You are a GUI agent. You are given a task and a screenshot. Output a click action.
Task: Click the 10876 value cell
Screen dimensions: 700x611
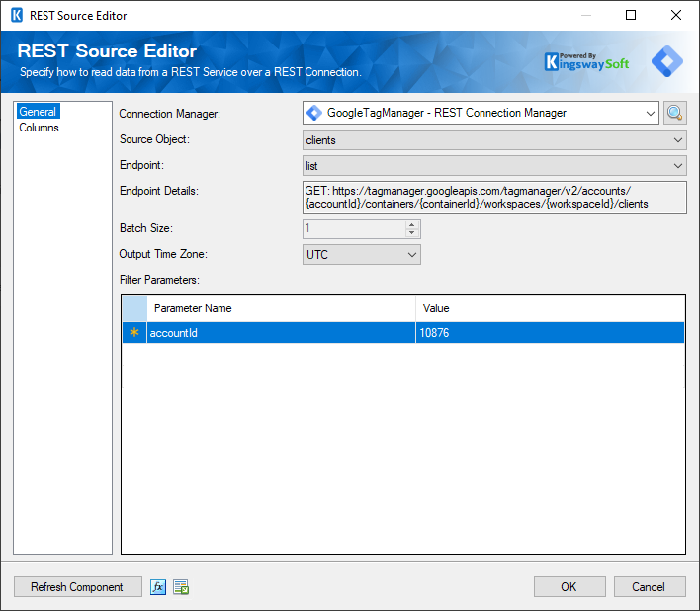(x=550, y=333)
